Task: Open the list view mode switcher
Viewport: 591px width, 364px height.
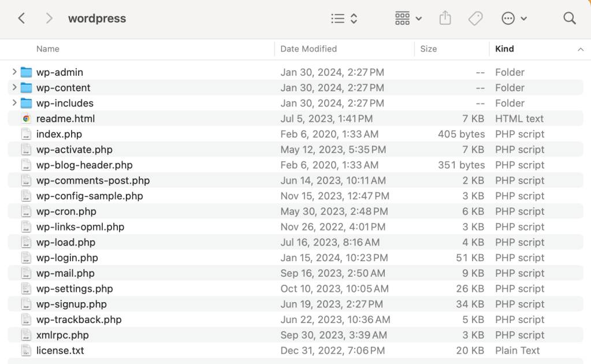Action: [x=344, y=18]
